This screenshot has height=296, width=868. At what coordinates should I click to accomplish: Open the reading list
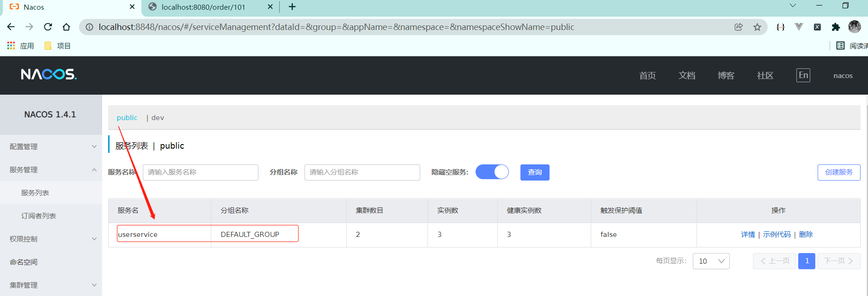852,46
